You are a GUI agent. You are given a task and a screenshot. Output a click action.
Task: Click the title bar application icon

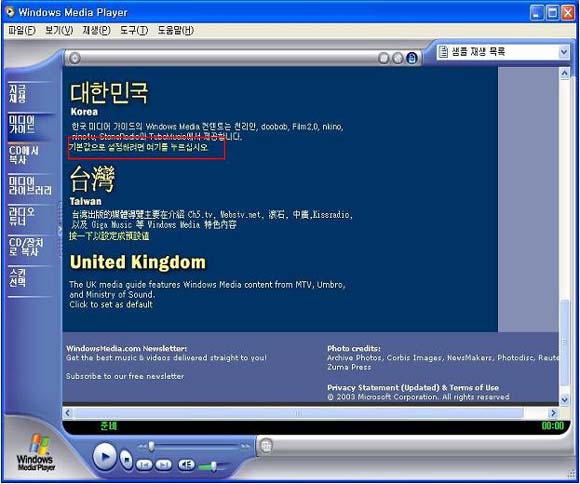point(10,12)
